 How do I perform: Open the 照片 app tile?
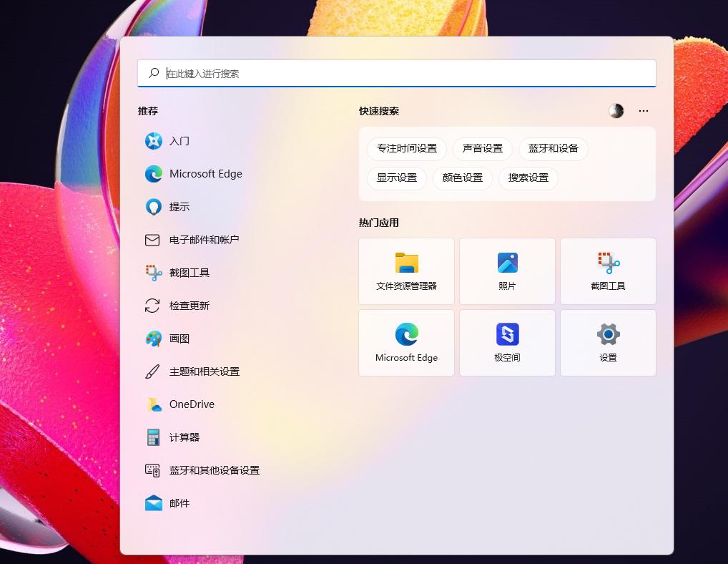click(x=507, y=271)
